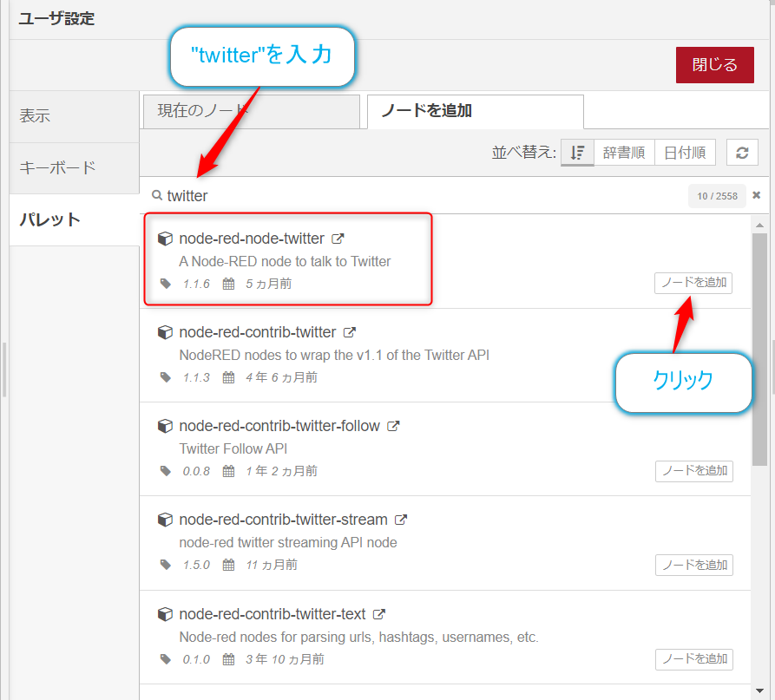Click the node-red-contrib-twitter-stream title
Screen dimensions: 775x700
pyautogui.click(x=283, y=520)
